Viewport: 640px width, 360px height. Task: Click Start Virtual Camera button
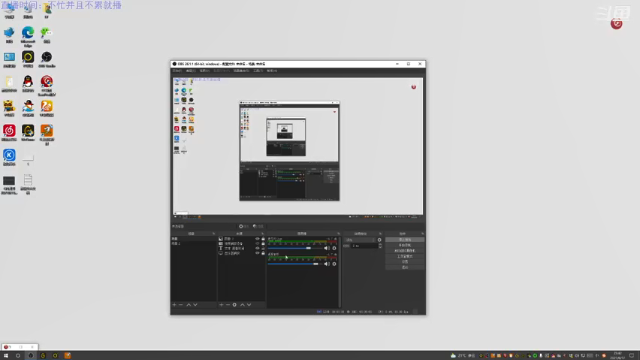pos(405,251)
